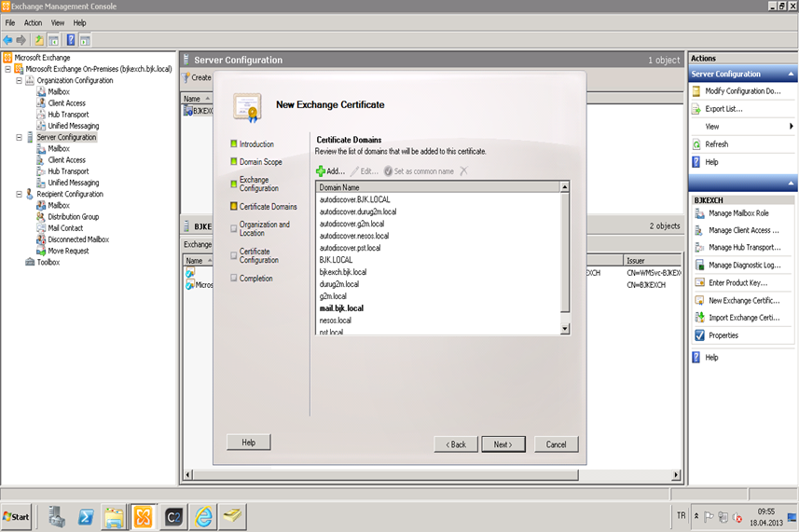Click the green Add plus icon
Image resolution: width=799 pixels, height=532 pixels.
[x=321, y=171]
